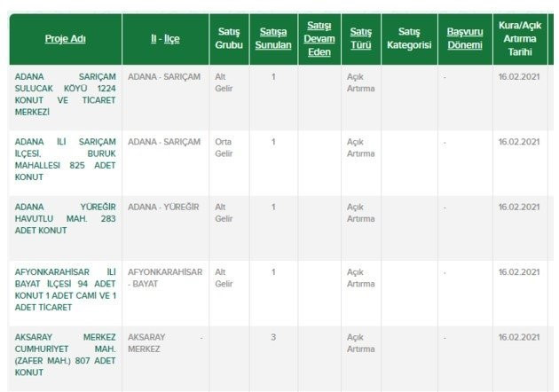Click the Satış Kategorisi column header

coord(409,38)
